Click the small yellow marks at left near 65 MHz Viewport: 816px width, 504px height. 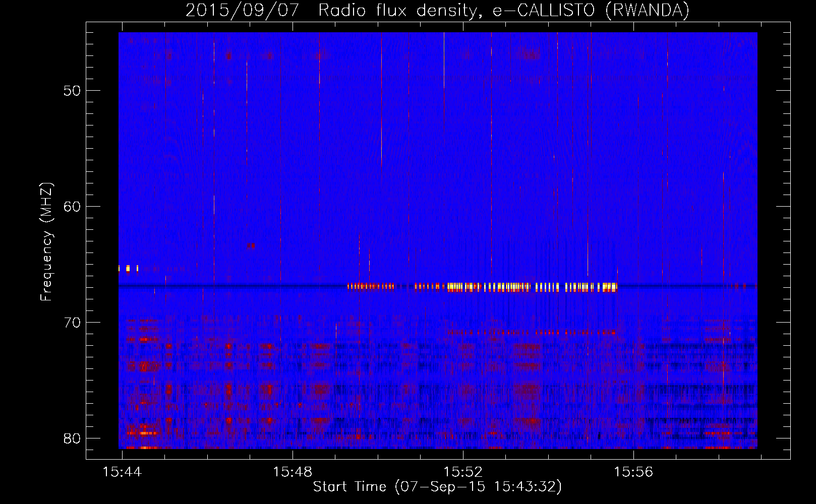point(128,268)
